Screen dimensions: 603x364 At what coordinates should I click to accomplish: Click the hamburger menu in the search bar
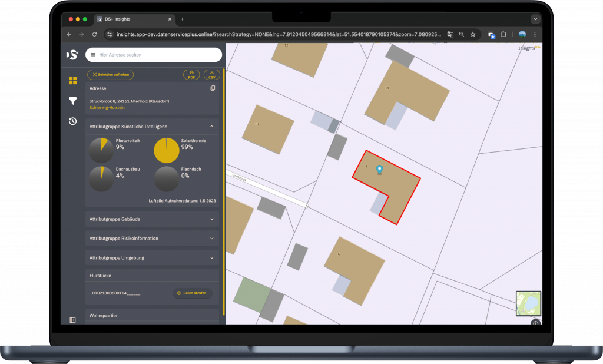[x=93, y=55]
